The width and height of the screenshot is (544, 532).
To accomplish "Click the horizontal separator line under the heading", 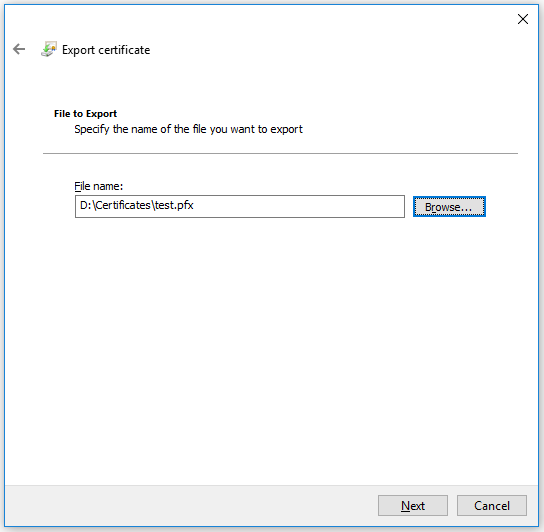I will click(x=280, y=153).
